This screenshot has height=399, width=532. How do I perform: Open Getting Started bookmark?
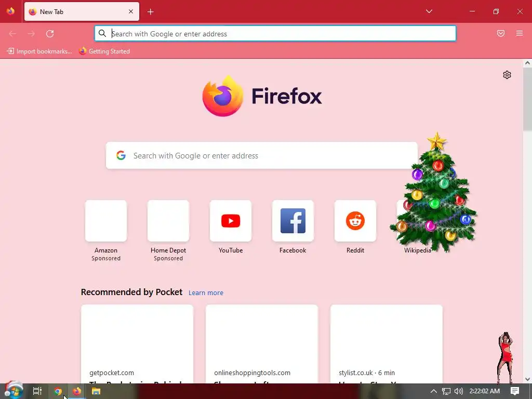(x=104, y=51)
